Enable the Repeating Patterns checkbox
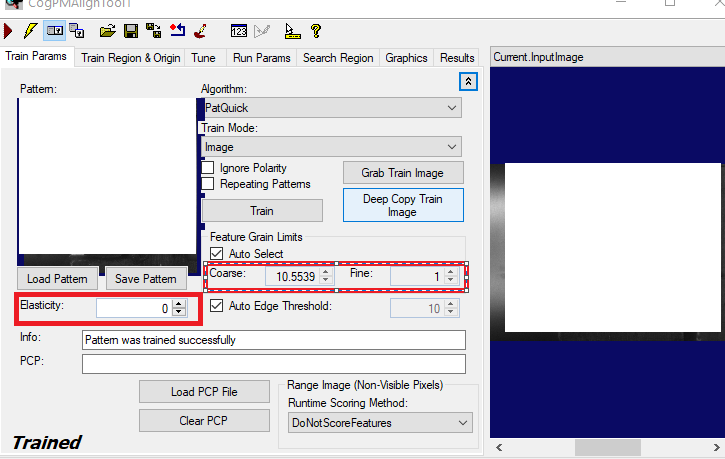This screenshot has width=725, height=459. pyautogui.click(x=208, y=184)
